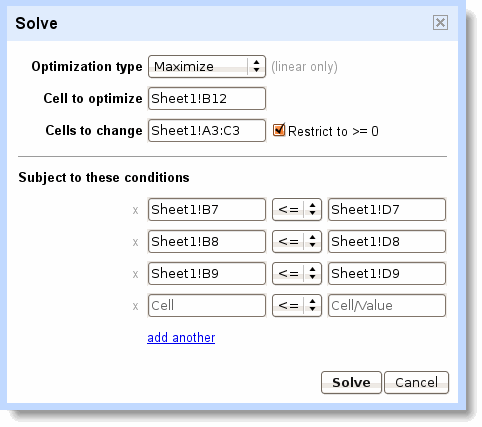
Task: Open the operator dropdown for the B9 condition
Action: tap(297, 274)
